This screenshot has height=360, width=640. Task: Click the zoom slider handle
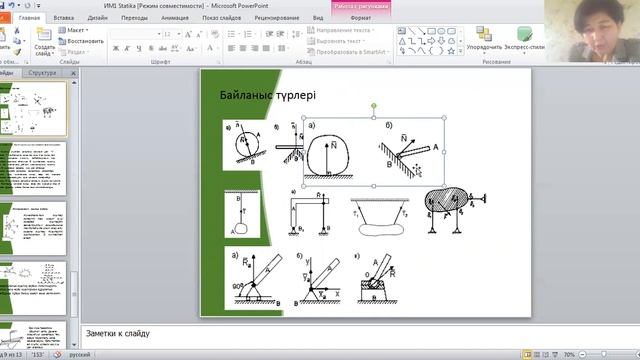point(604,355)
